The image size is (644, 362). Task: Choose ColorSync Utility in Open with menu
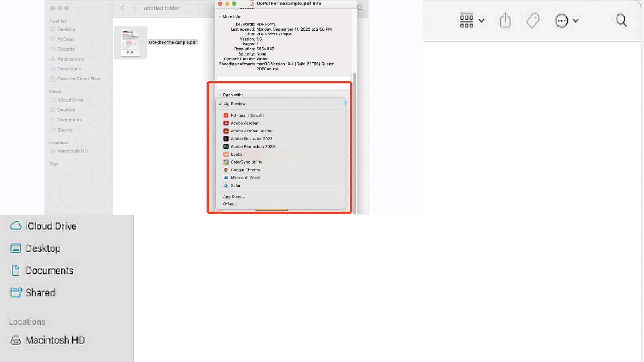pos(280,162)
